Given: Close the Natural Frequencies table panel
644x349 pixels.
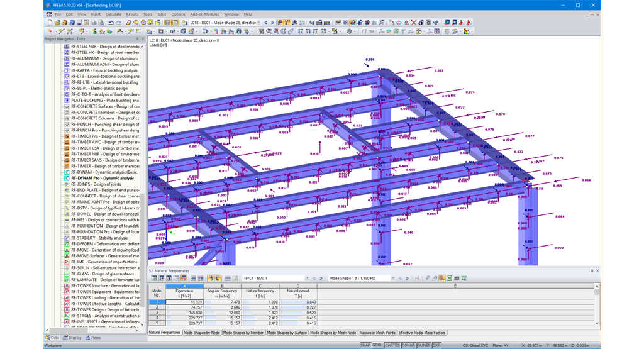Looking at the screenshot, I should pyautogui.click(x=597, y=271).
